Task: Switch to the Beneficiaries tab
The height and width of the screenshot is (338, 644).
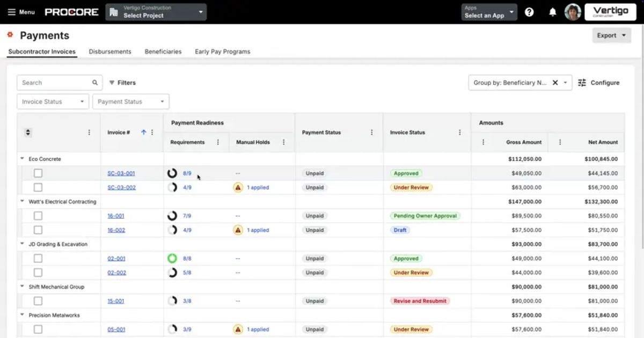Action: 163,52
